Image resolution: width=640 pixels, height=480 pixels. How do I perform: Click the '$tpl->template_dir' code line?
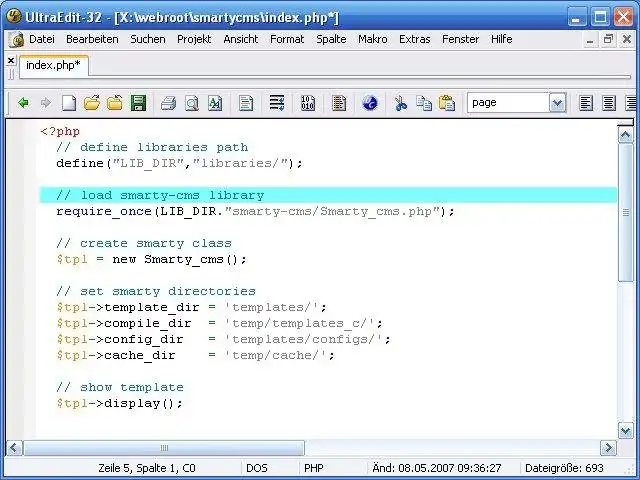click(191, 307)
